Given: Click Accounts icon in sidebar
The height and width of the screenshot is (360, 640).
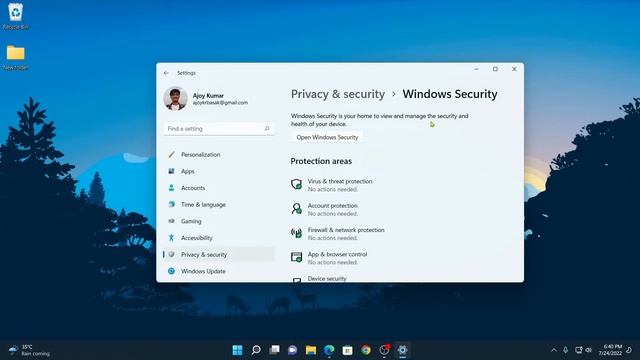Looking at the screenshot, I should 171,188.
